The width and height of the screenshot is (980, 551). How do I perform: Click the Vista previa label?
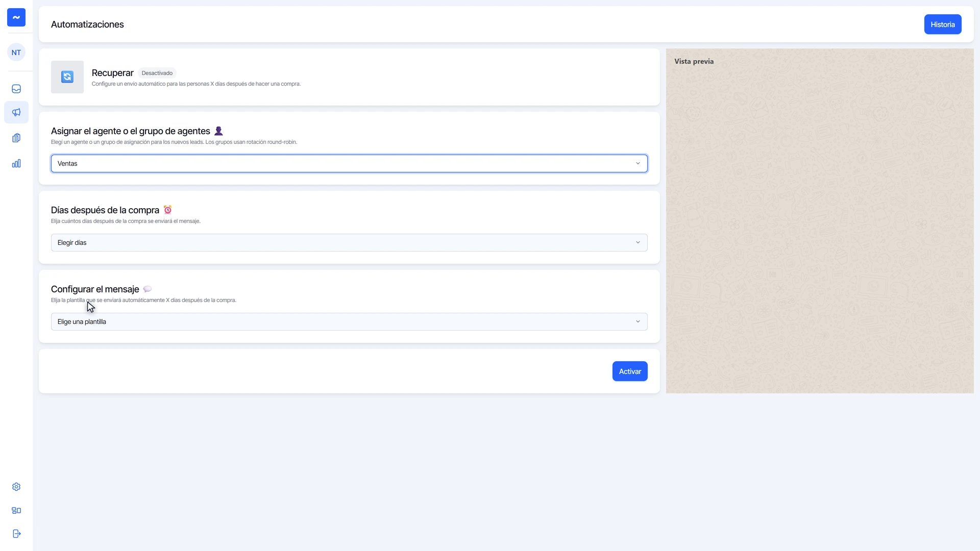pos(694,61)
